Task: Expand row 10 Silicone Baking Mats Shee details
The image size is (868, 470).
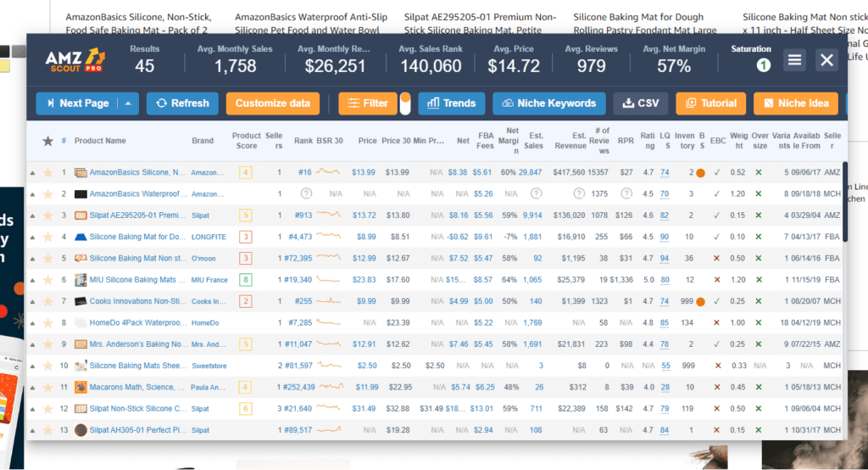Action: pos(32,366)
